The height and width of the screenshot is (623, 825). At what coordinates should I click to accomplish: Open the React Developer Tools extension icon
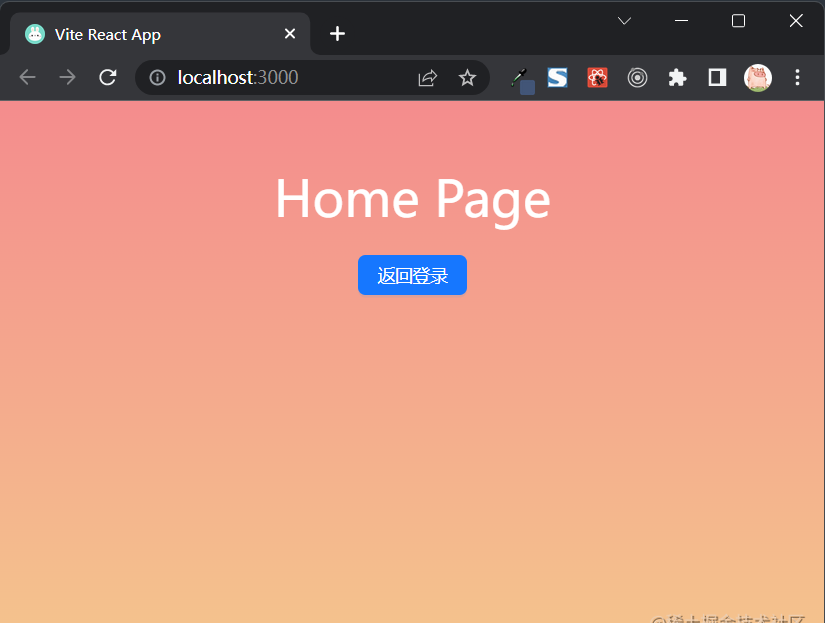(597, 78)
